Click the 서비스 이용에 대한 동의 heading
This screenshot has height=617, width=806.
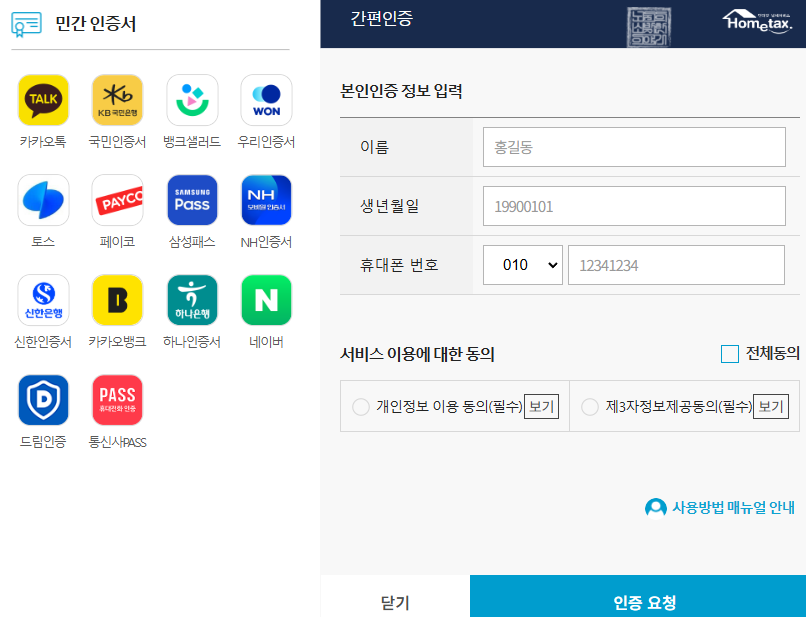point(417,354)
